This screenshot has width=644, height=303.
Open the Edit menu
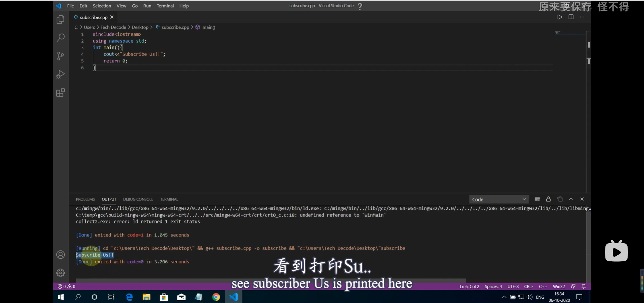[83, 6]
